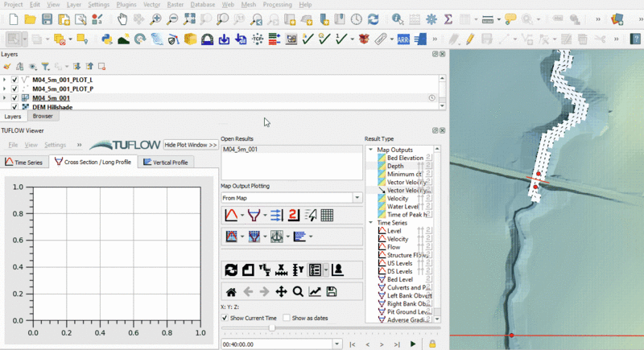
Task: Select the plot zoom magnifier tool
Action: click(298, 291)
